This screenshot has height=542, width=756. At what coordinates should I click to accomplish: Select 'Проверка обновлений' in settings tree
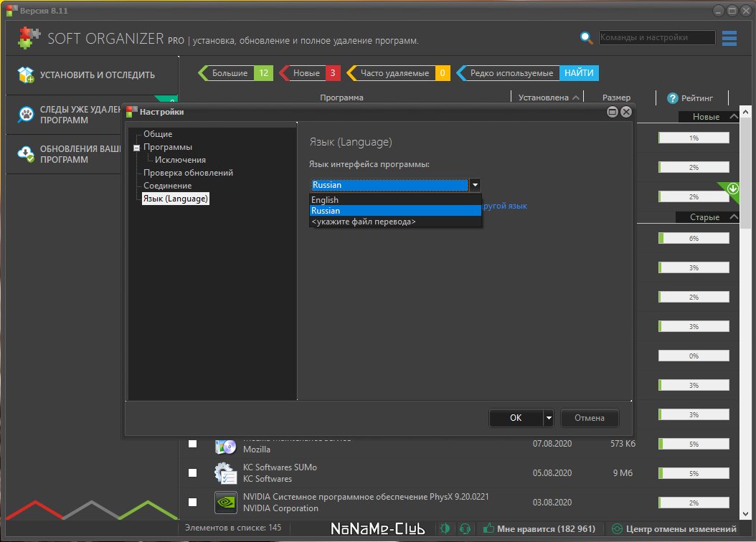click(188, 173)
